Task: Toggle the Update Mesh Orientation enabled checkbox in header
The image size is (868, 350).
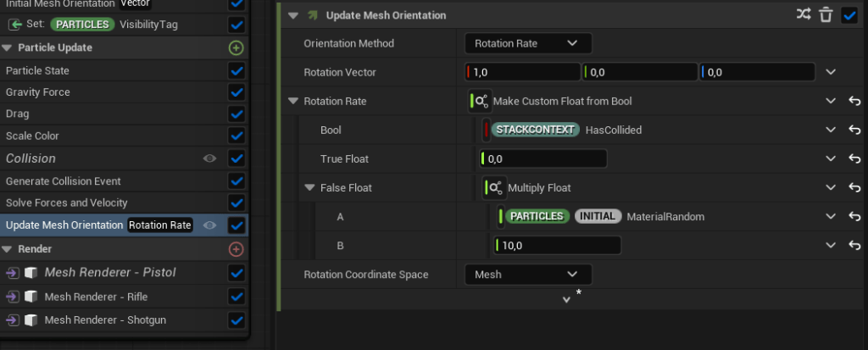Action: [849, 15]
